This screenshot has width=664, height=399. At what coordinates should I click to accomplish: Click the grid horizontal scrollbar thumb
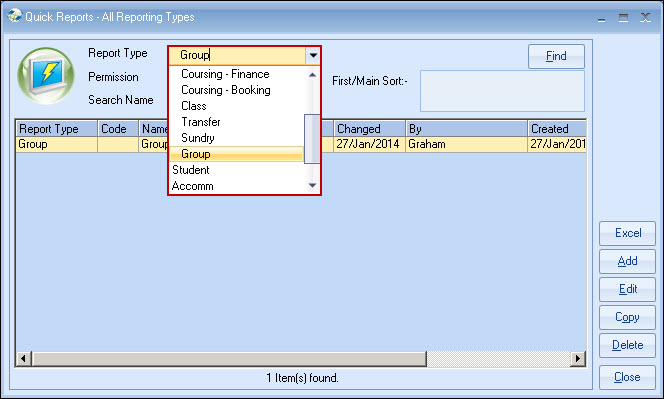click(x=229, y=359)
